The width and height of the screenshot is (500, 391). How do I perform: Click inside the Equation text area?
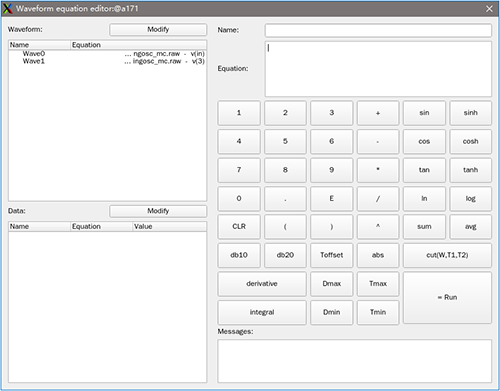pyautogui.click(x=378, y=69)
